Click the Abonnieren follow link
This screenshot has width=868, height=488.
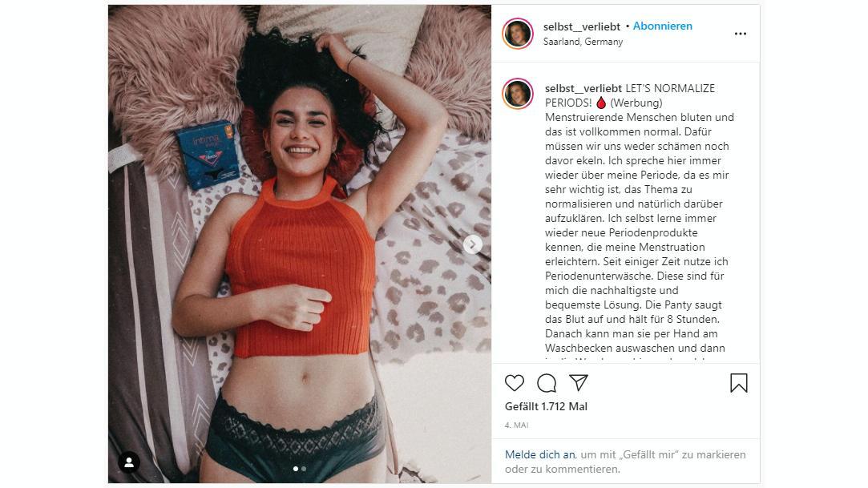662,26
